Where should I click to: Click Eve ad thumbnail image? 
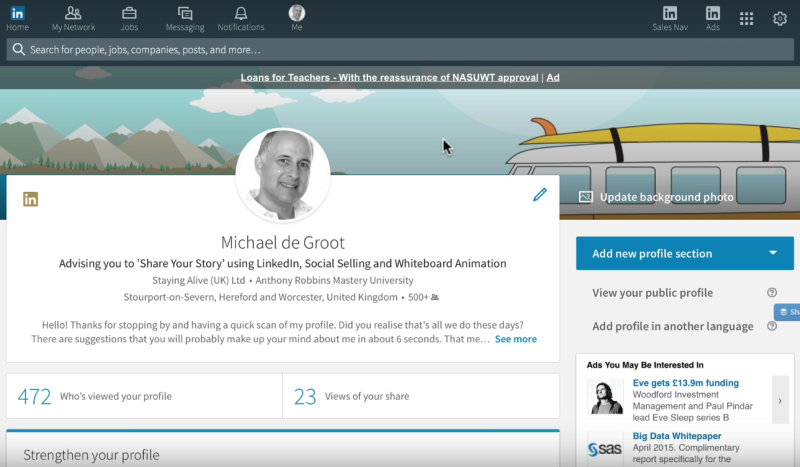tap(605, 396)
